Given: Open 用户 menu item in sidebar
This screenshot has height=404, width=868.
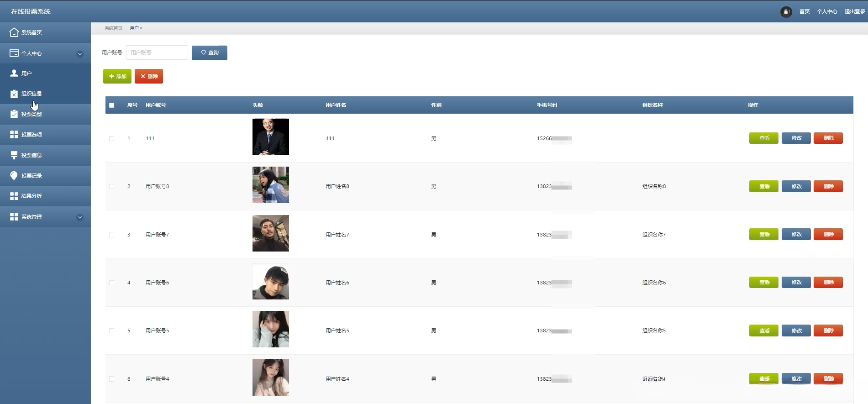Looking at the screenshot, I should click(45, 73).
